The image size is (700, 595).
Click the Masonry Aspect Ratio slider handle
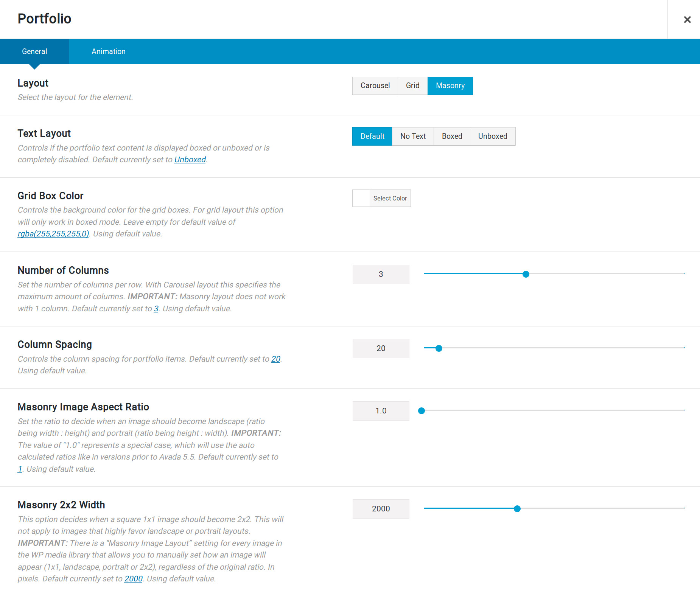click(421, 411)
